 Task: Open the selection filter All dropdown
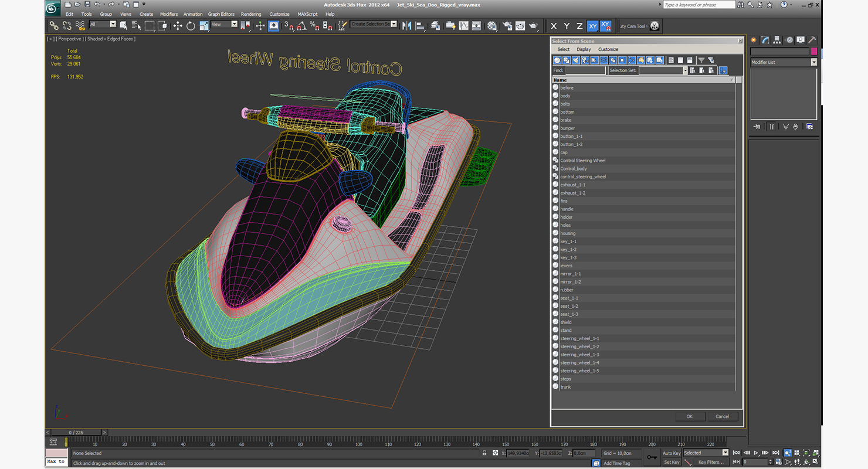103,25
